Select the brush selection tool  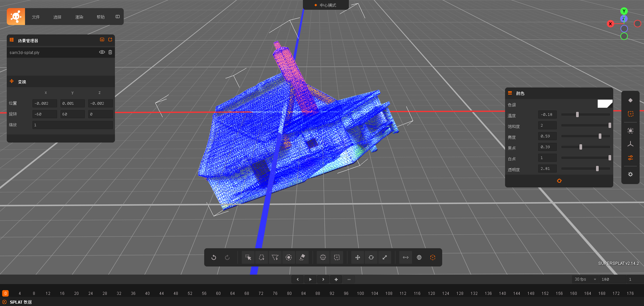click(289, 257)
